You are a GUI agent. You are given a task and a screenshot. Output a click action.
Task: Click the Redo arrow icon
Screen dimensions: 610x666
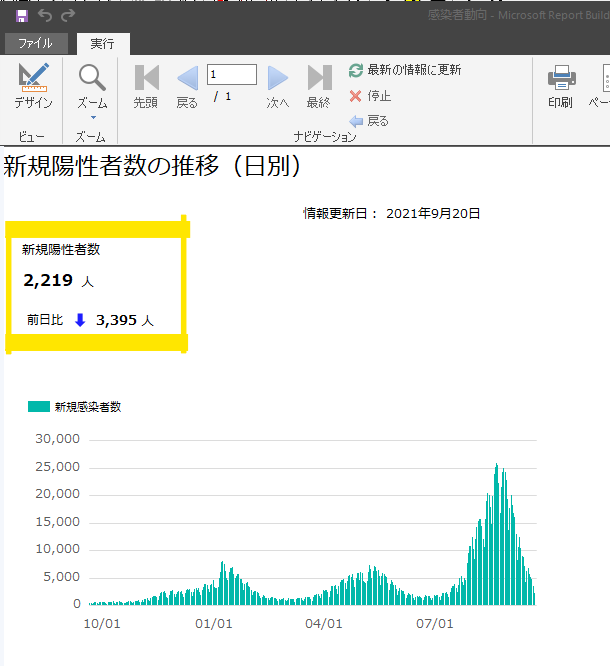coord(68,16)
